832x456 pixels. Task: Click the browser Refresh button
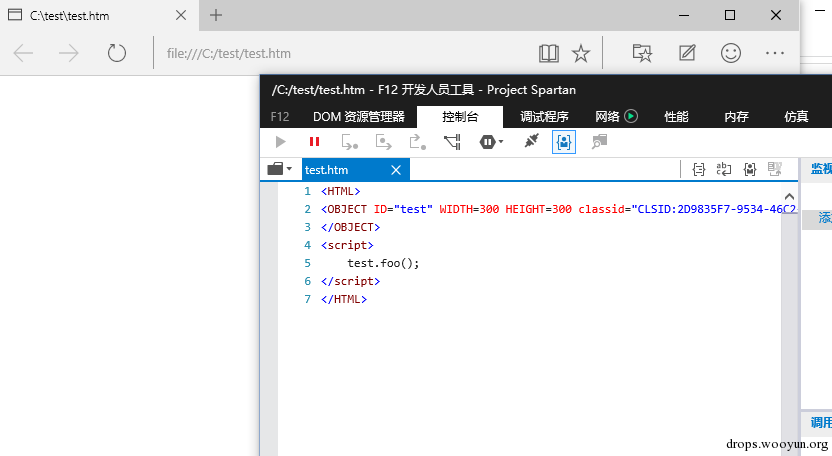tap(117, 53)
